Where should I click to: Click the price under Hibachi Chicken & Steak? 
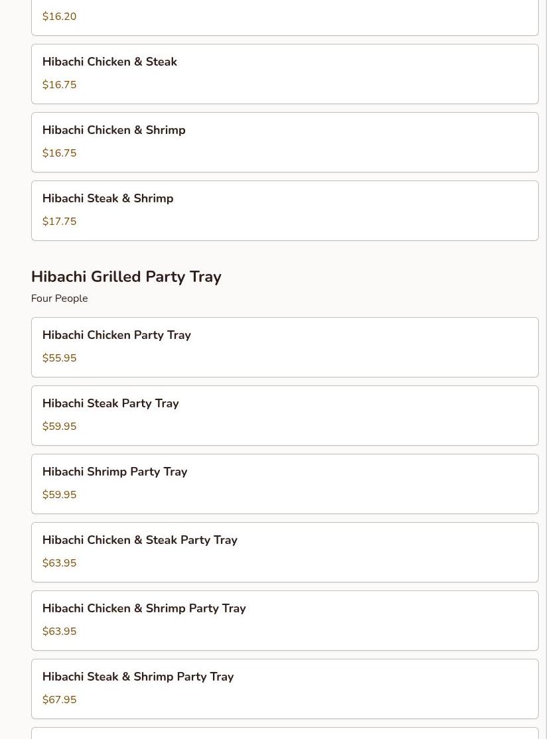pyautogui.click(x=59, y=85)
